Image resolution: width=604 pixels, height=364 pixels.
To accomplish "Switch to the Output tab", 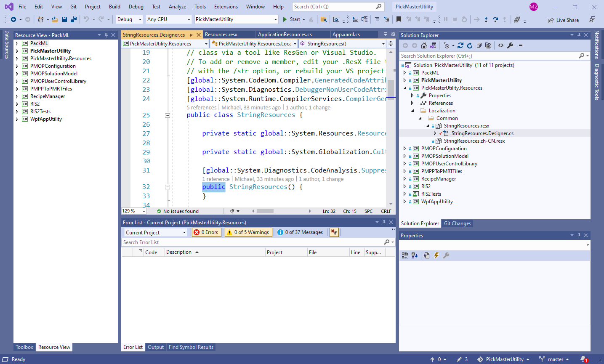I will pyautogui.click(x=156, y=347).
